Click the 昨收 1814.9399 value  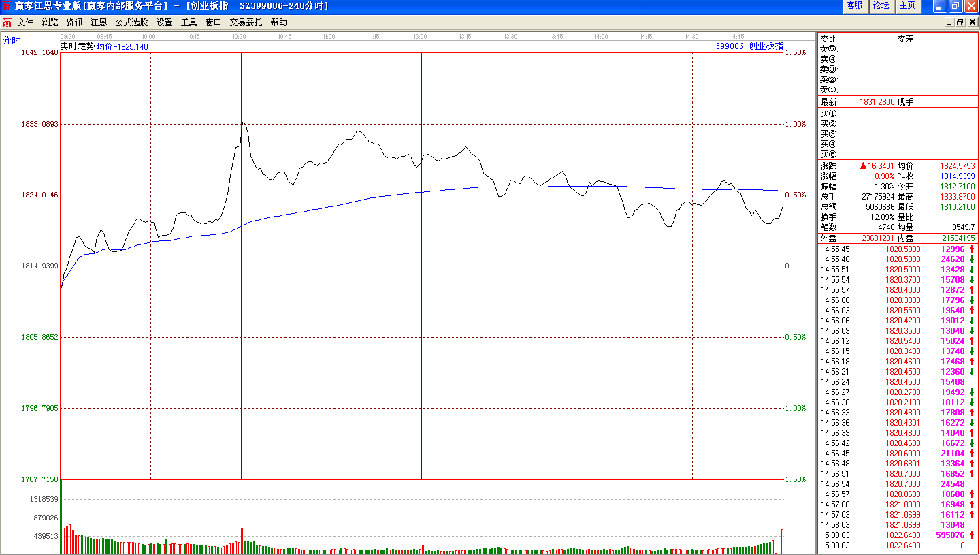pos(957,176)
